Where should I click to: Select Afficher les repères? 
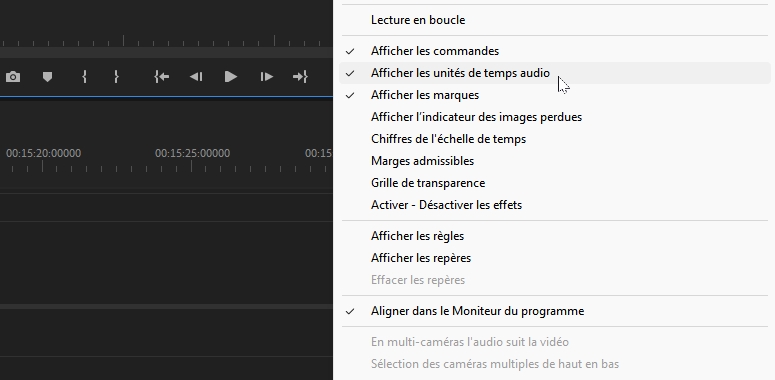pos(555,258)
